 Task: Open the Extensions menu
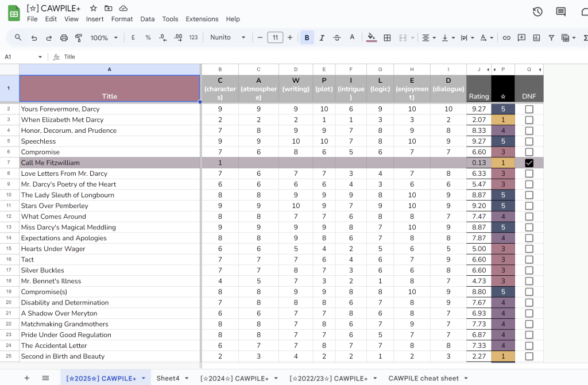click(x=202, y=19)
